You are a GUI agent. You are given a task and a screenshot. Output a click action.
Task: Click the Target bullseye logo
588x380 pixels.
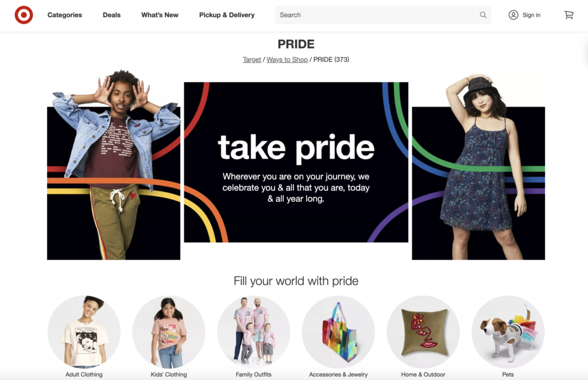point(24,15)
